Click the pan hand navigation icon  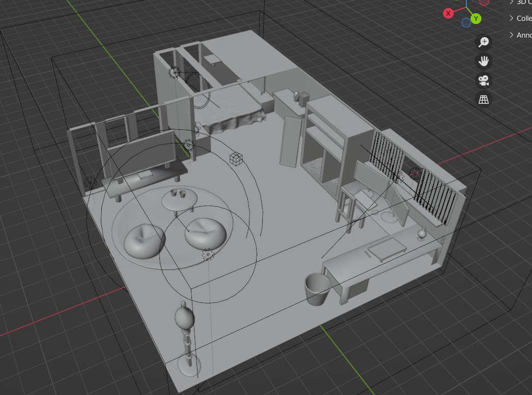tap(484, 62)
